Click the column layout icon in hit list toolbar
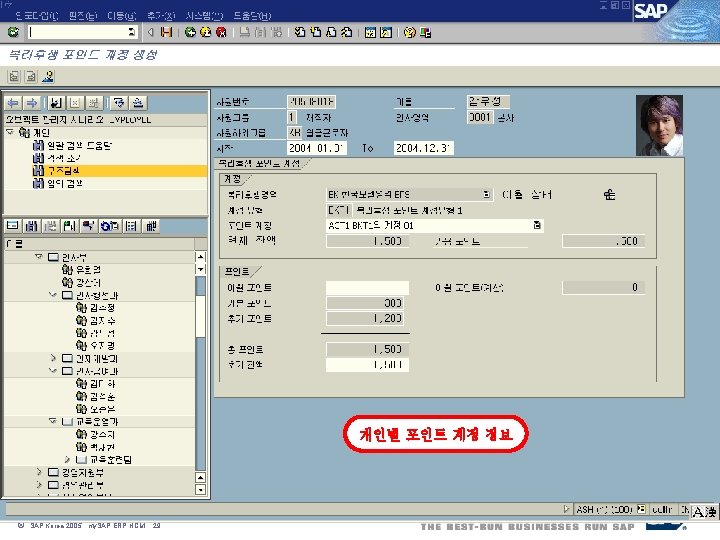This screenshot has height=540, width=720. (131, 225)
